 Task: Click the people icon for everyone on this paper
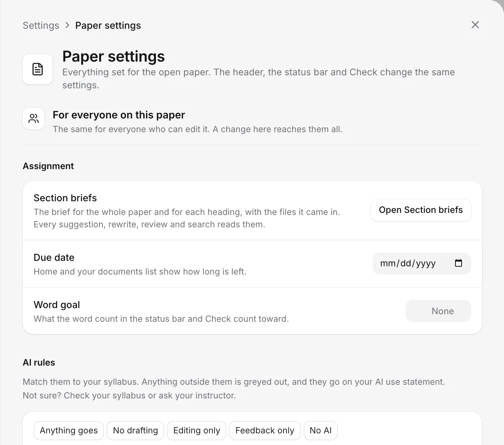pyautogui.click(x=34, y=118)
